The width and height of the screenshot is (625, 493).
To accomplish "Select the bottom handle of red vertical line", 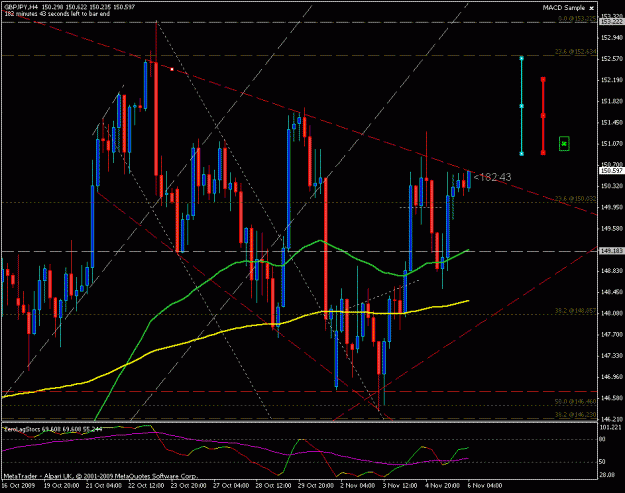I will pyautogui.click(x=543, y=152).
